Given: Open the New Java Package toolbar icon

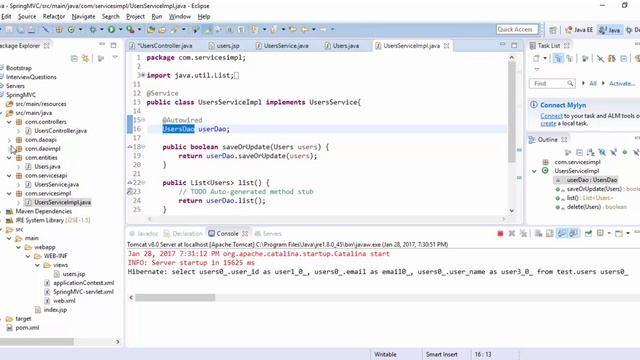Looking at the screenshot, I should click(59, 29).
